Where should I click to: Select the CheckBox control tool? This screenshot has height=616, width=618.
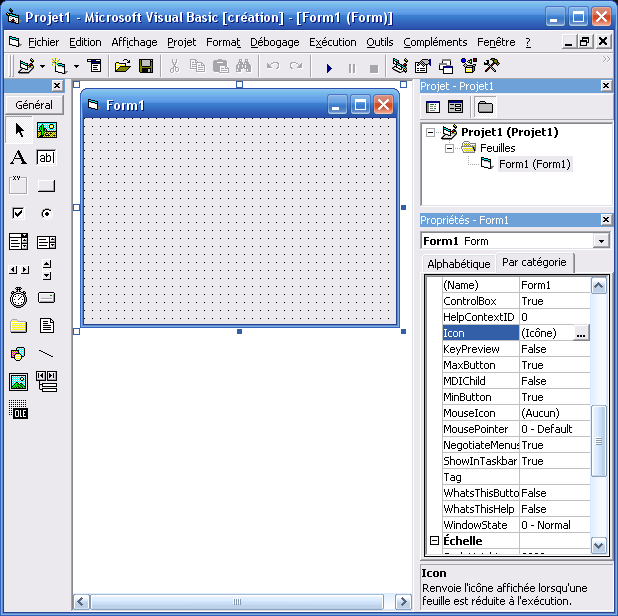(18, 214)
